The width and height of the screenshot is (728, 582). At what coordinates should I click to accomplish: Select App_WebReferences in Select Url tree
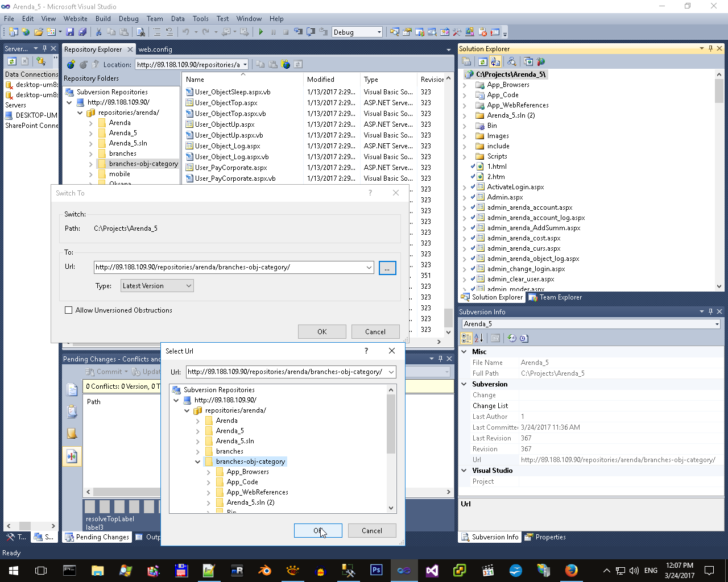pyautogui.click(x=257, y=492)
